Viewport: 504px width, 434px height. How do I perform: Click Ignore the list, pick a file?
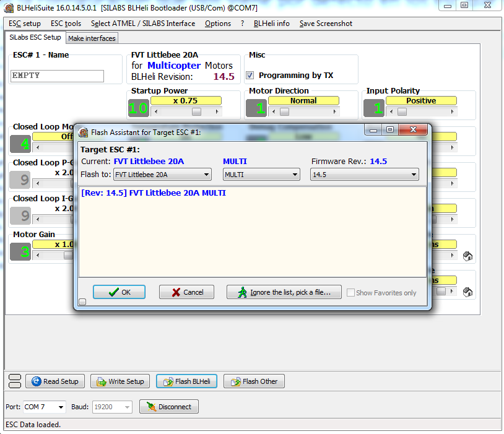click(284, 292)
